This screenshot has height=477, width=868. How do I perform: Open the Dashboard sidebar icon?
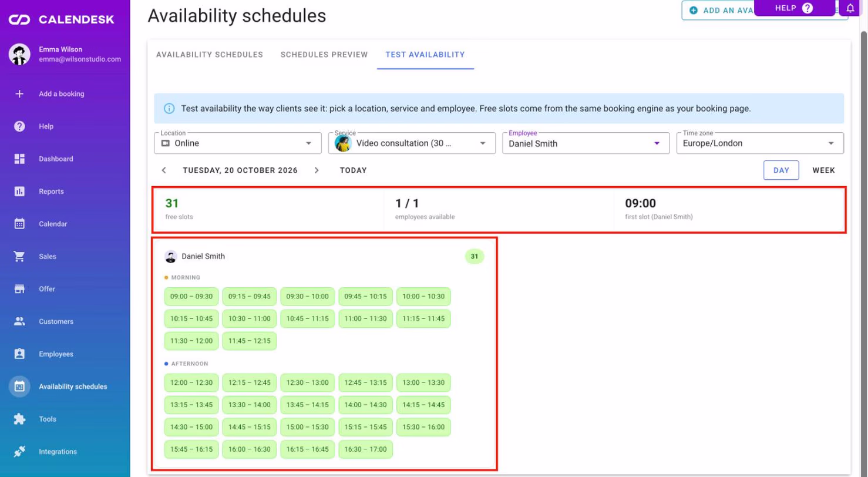[x=19, y=159]
